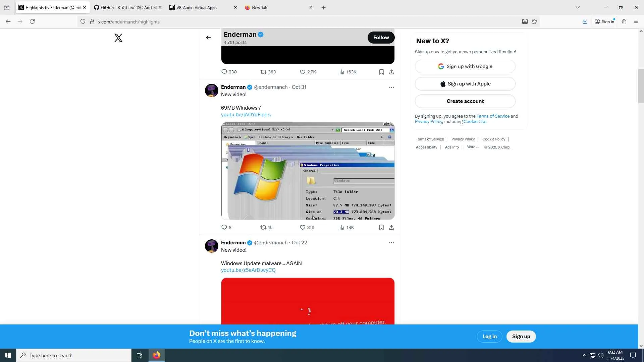Repost the 69MB Windows 7 post
The height and width of the screenshot is (362, 644).
pos(264,228)
